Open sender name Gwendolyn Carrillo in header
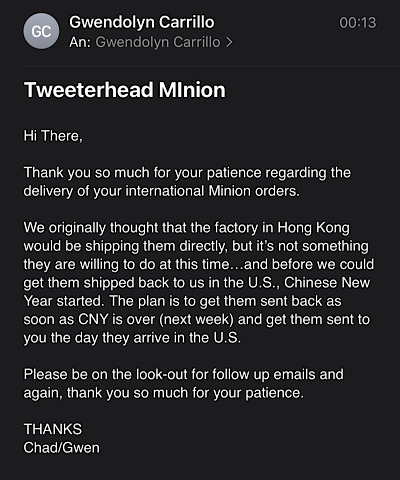400x480 pixels. (x=142, y=22)
